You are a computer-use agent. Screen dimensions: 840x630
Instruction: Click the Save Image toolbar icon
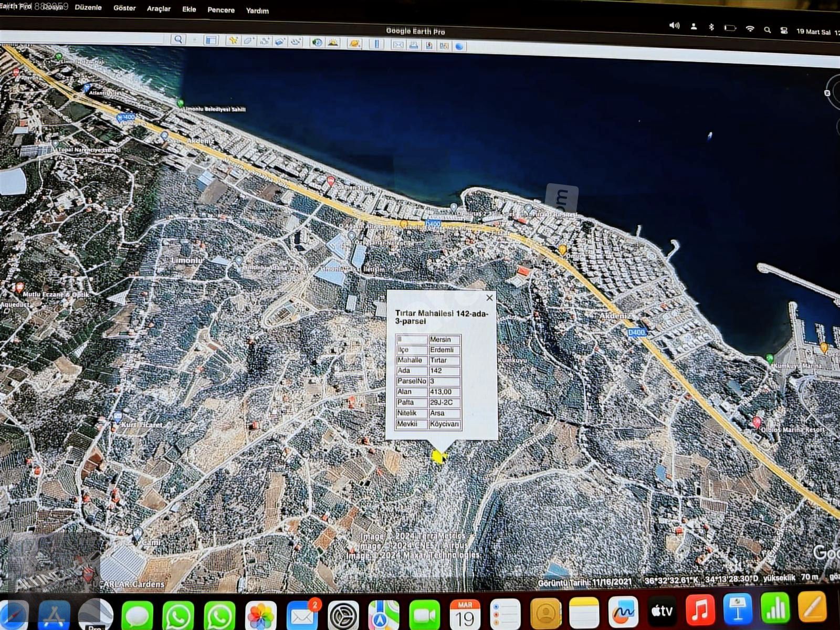click(x=429, y=45)
